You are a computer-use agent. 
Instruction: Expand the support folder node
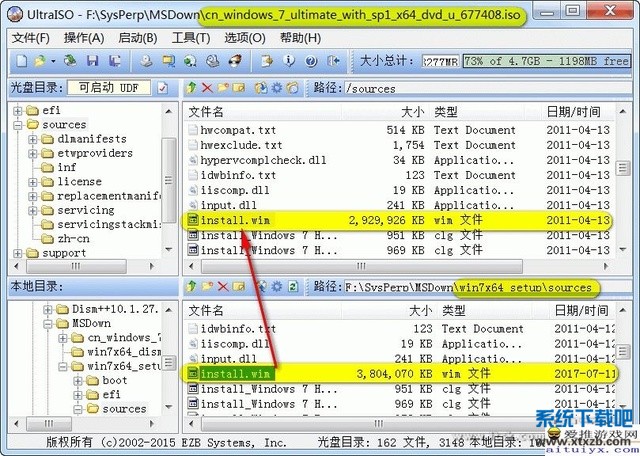[19, 253]
